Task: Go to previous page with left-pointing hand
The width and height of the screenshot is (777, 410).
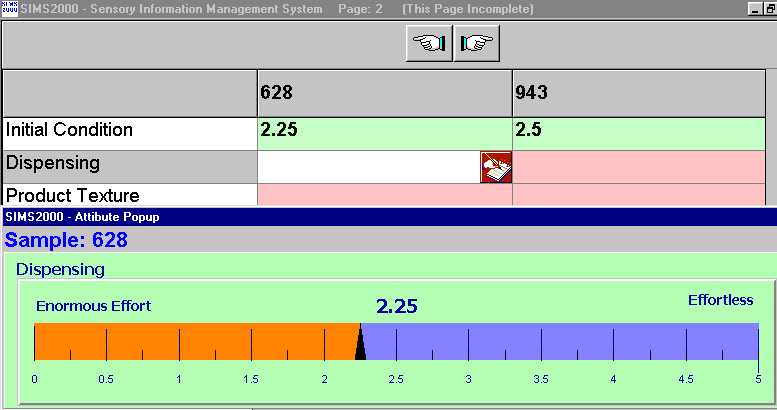Action: point(428,45)
